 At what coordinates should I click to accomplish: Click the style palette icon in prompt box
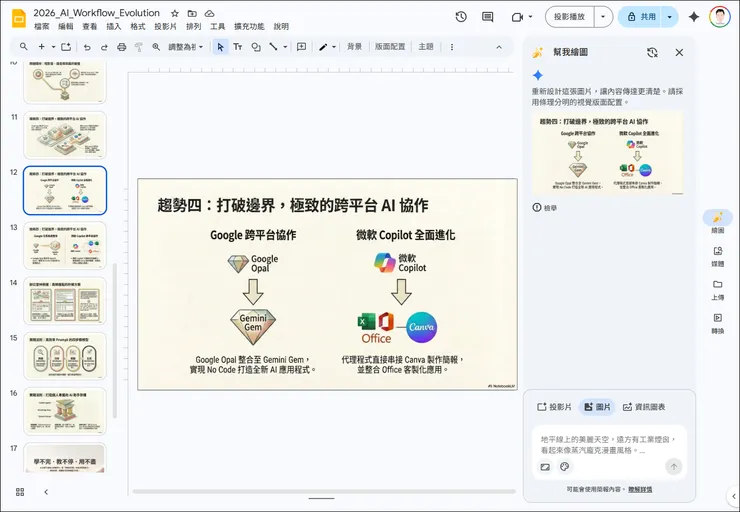[564, 467]
